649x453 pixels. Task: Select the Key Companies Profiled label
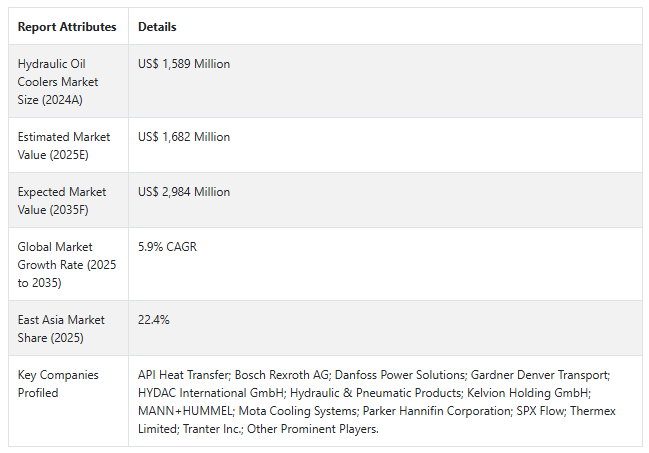58,384
